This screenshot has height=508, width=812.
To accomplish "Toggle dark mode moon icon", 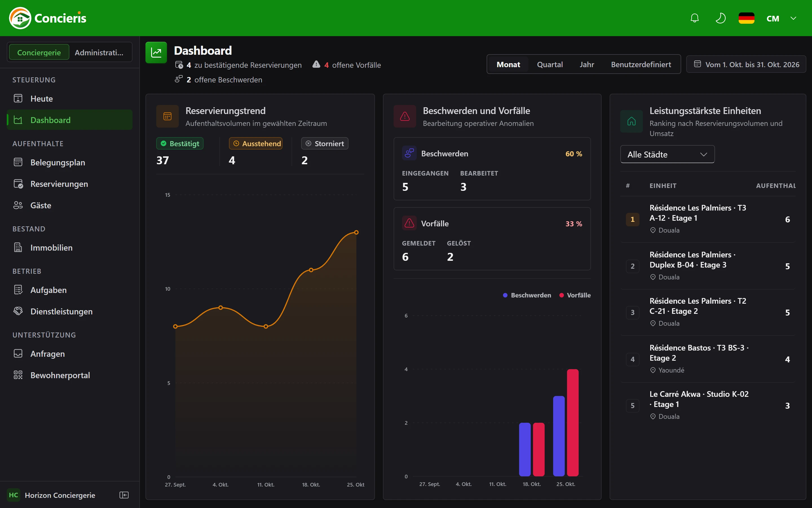I will 720,18.
